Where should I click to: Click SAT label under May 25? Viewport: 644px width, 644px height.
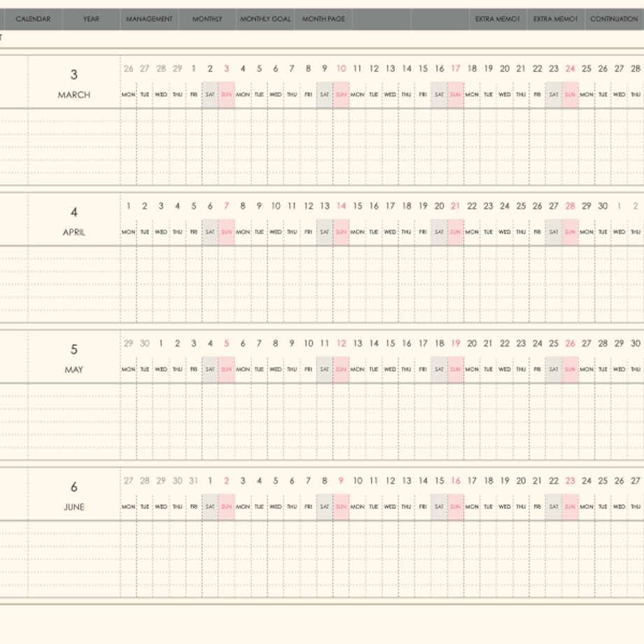(554, 370)
